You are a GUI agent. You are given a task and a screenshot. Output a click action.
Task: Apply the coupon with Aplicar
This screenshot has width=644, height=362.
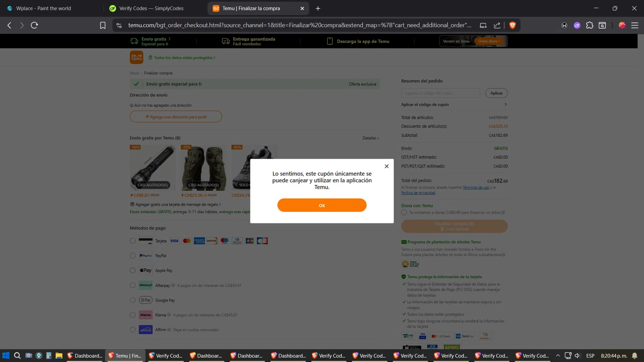[496, 93]
